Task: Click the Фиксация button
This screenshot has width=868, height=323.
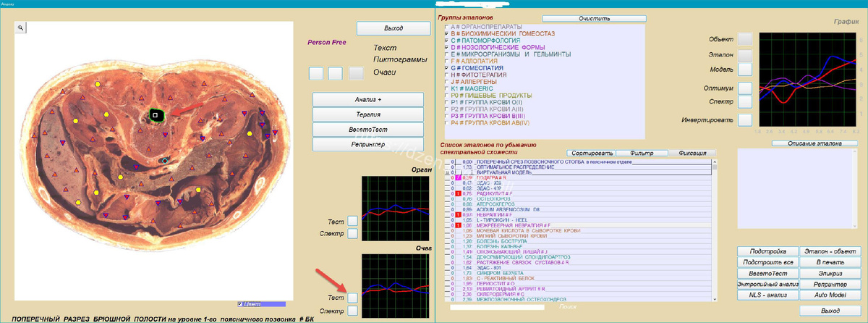Action: pyautogui.click(x=692, y=153)
